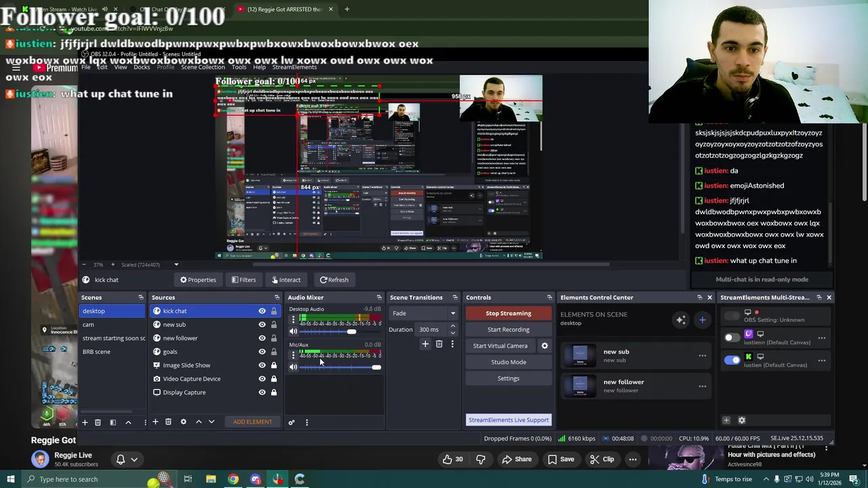Add a new scene with plus icon
The image size is (868, 488).
pos(85,422)
